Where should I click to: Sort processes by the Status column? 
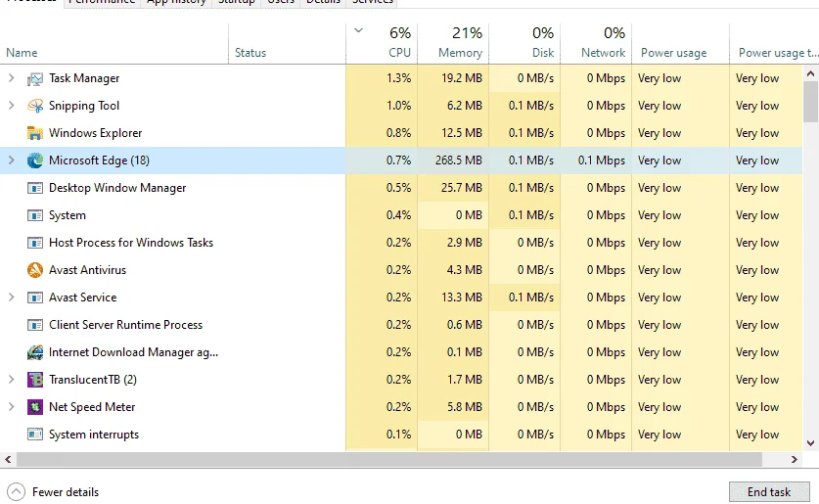[x=288, y=44]
